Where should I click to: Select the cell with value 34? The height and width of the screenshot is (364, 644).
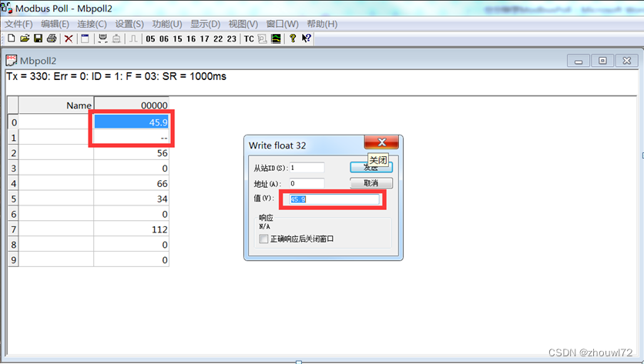132,199
